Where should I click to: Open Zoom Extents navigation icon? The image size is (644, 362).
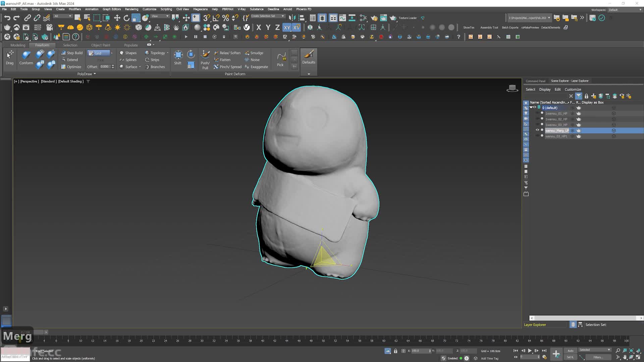[x=631, y=351]
